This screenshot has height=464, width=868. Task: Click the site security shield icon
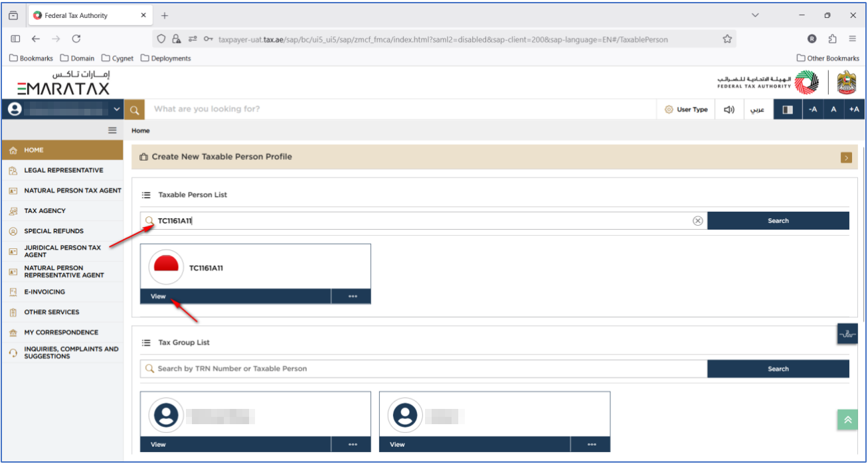pyautogui.click(x=161, y=39)
